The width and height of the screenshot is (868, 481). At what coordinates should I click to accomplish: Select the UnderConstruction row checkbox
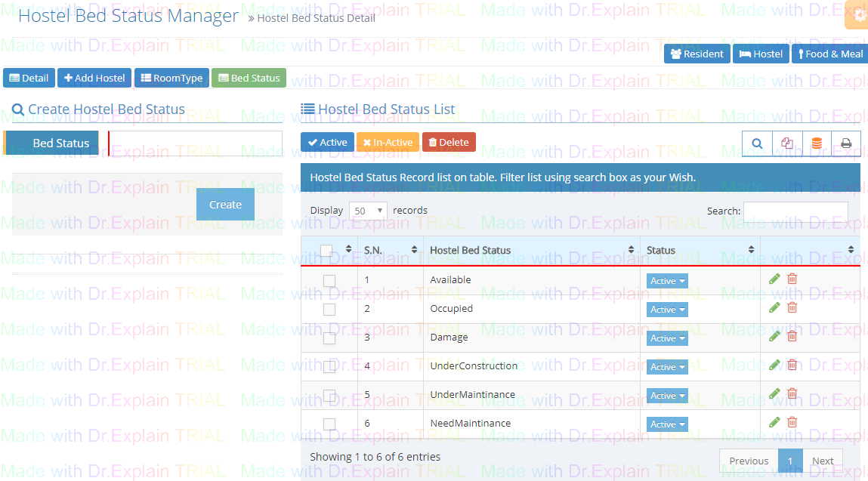[x=329, y=367]
